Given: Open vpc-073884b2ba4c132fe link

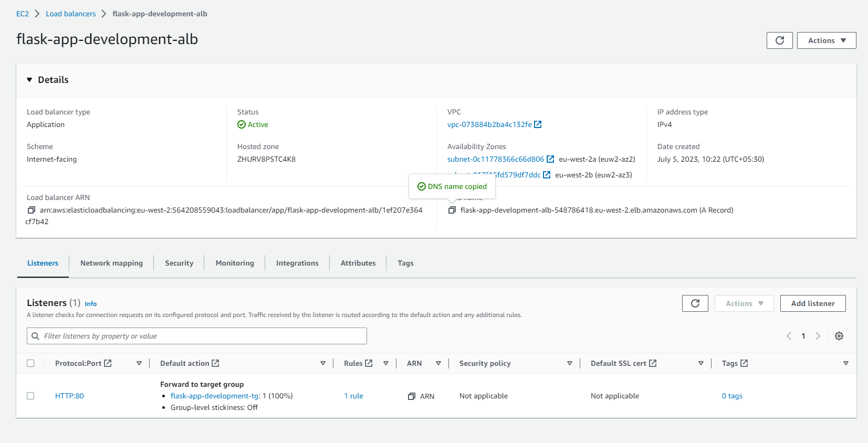Looking at the screenshot, I should tap(489, 124).
